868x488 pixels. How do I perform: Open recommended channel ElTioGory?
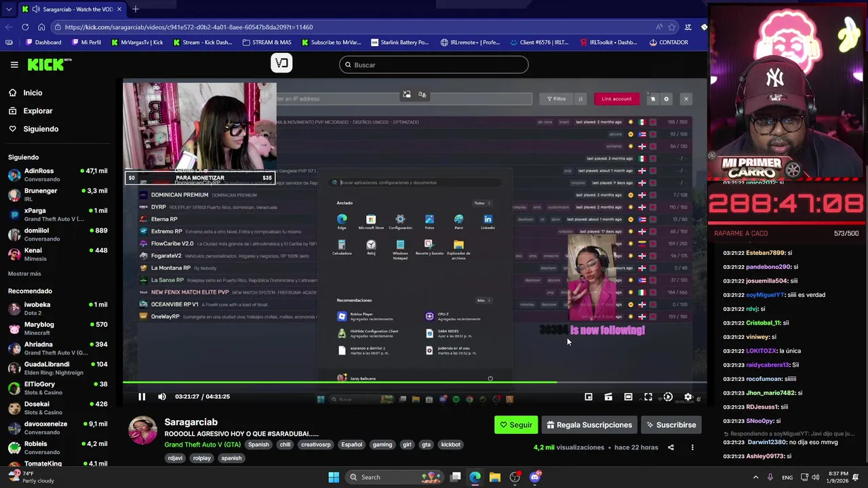point(58,388)
